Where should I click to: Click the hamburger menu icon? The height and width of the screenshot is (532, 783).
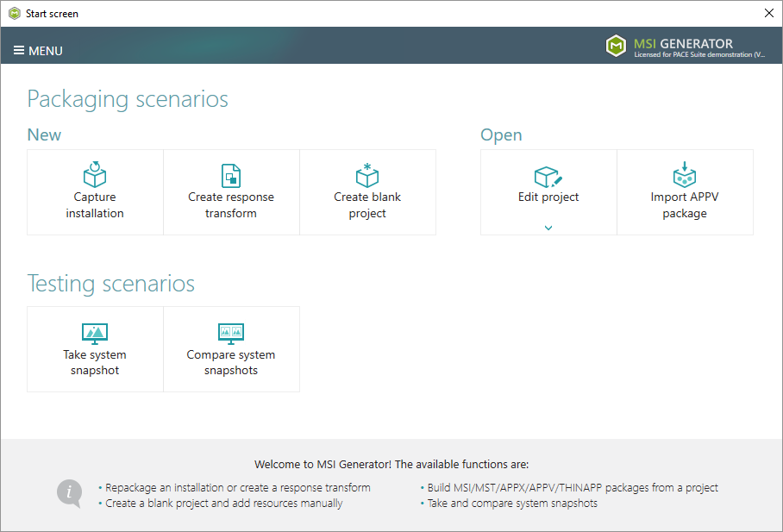click(x=18, y=51)
